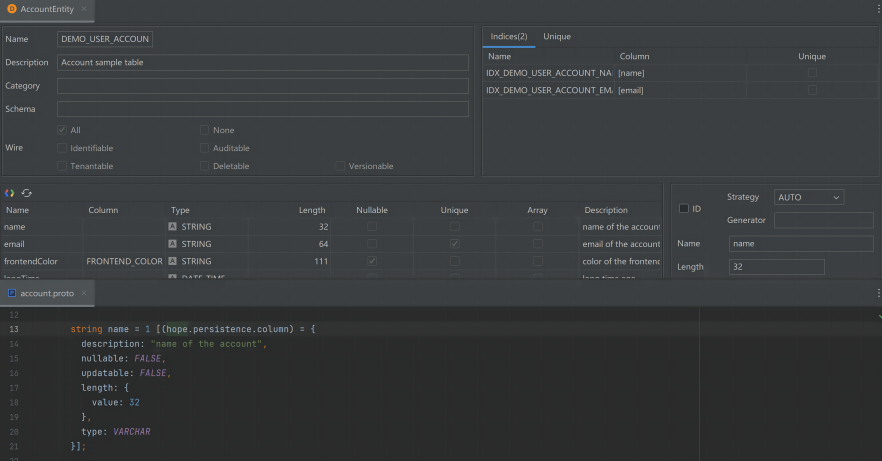
Task: Toggle Nullable checkbox for frontendColor row
Action: [372, 261]
